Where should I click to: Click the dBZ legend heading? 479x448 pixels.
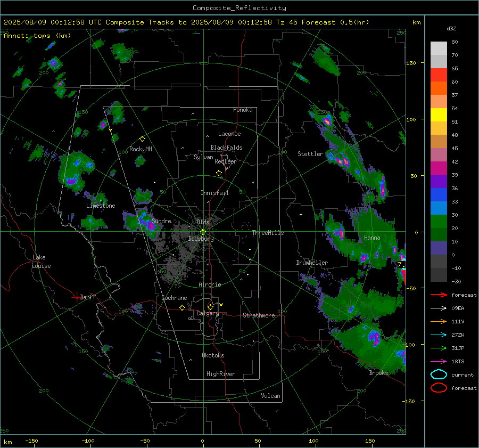[451, 28]
